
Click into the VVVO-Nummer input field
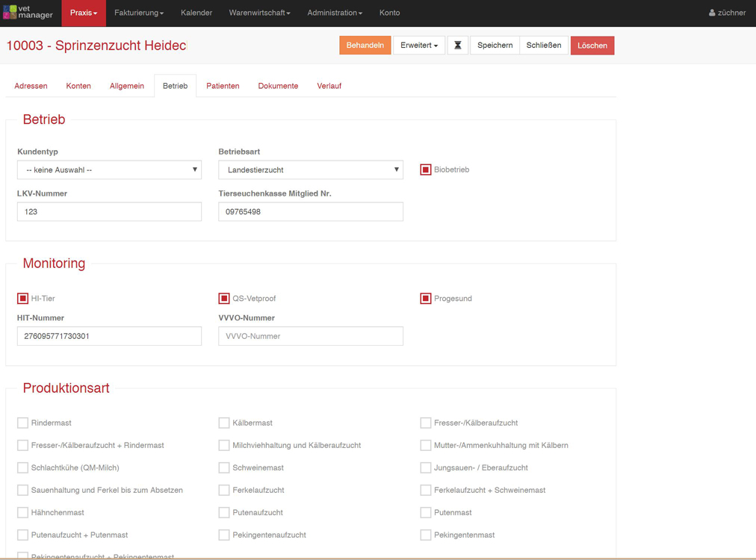coord(310,337)
